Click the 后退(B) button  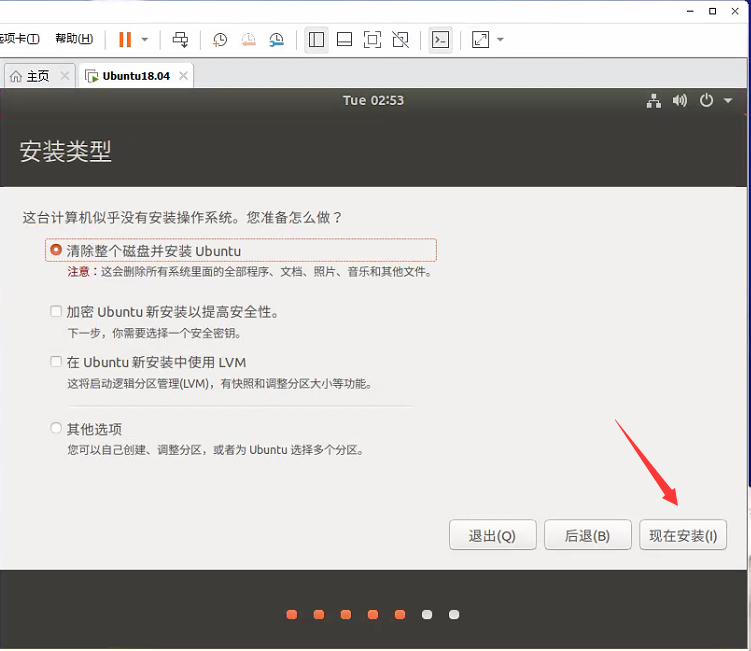pyautogui.click(x=588, y=535)
